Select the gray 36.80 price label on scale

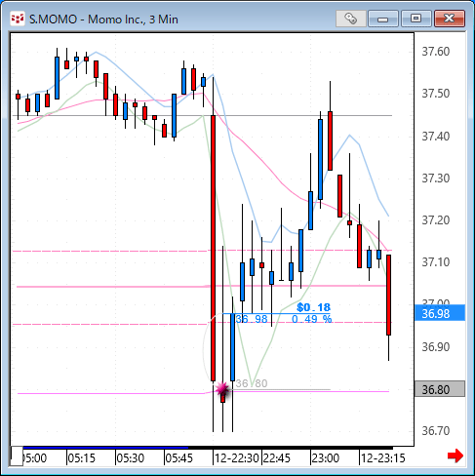click(440, 389)
